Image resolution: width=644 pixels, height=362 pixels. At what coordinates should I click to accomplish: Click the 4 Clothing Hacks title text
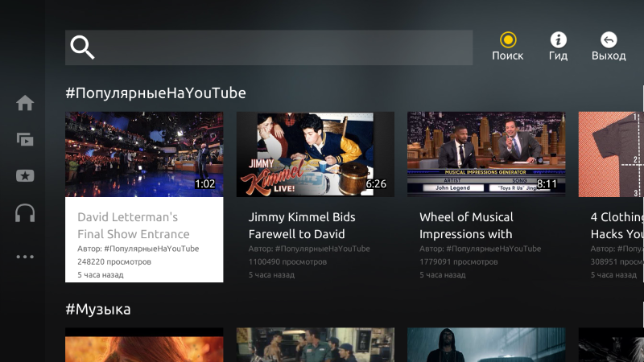click(x=617, y=225)
